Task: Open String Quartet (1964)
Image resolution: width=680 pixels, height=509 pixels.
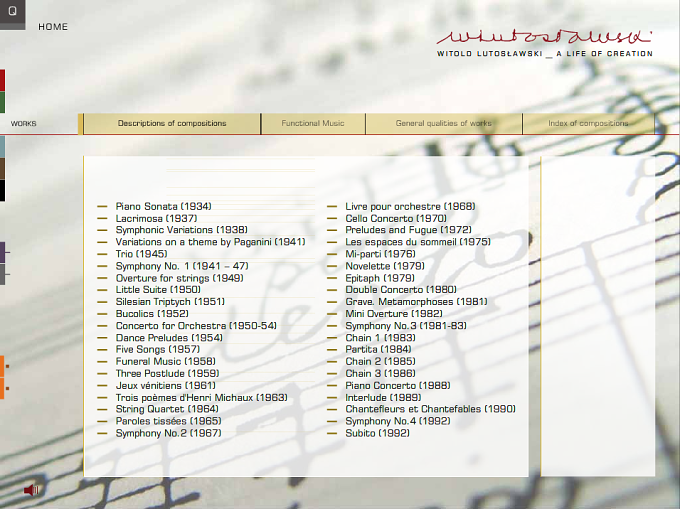Action: 167,409
